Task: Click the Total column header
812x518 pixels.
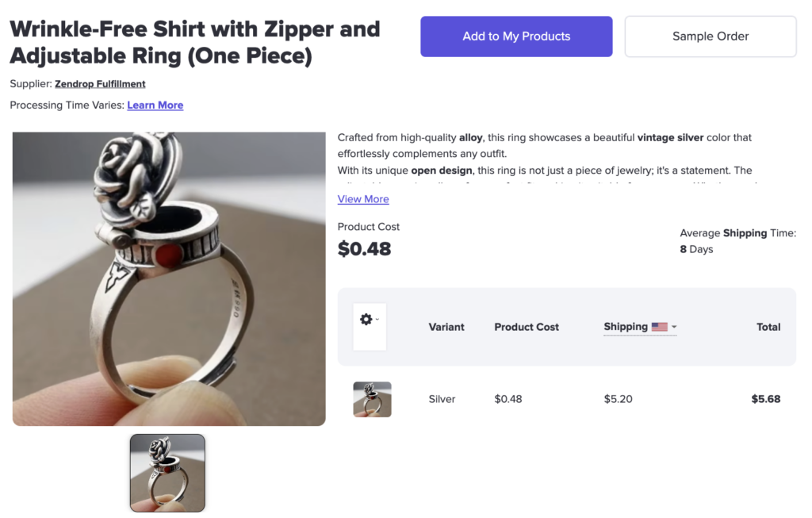Action: [768, 326]
